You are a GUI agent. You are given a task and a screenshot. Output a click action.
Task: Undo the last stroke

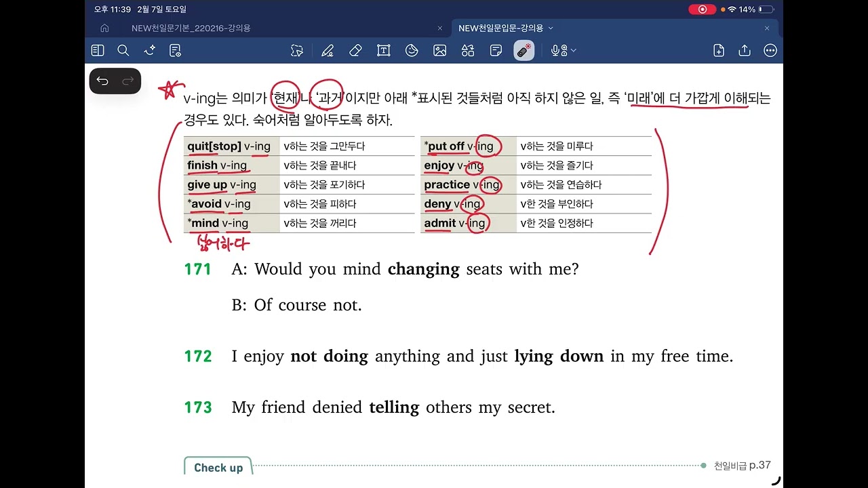[x=102, y=81]
